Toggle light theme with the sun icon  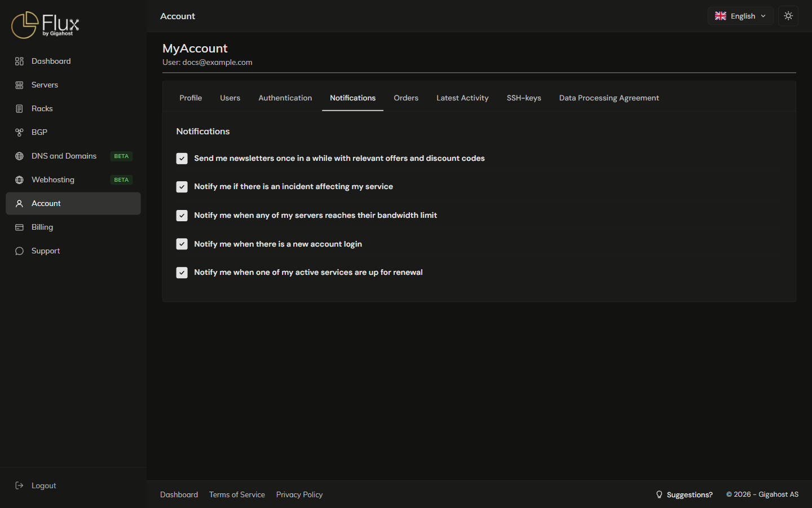(x=788, y=16)
